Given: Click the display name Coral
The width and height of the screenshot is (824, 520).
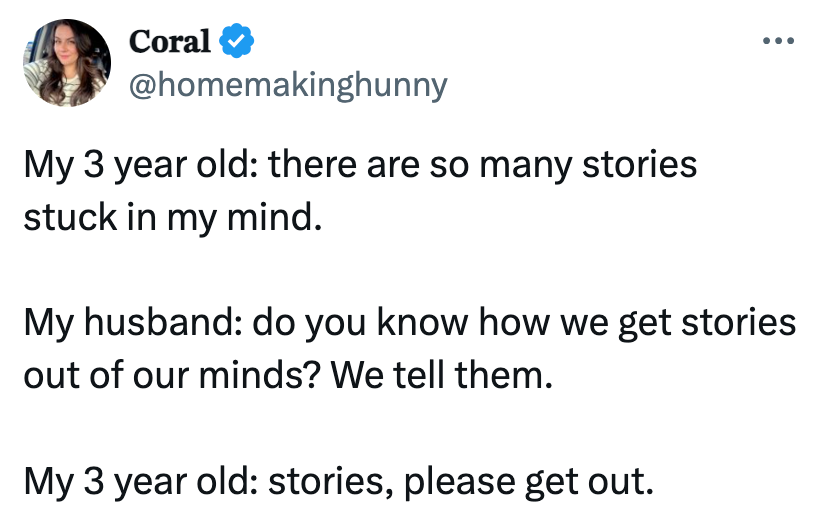Looking at the screenshot, I should tap(169, 41).
